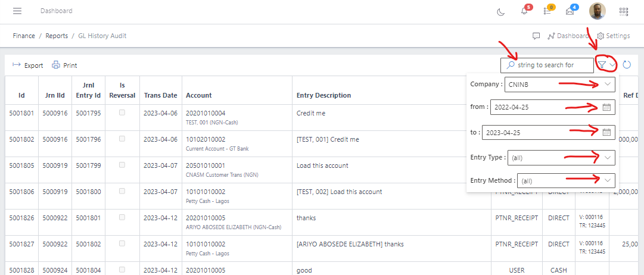The height and width of the screenshot is (275, 644).
Task: Click the magnifier search icon
Action: click(x=510, y=65)
